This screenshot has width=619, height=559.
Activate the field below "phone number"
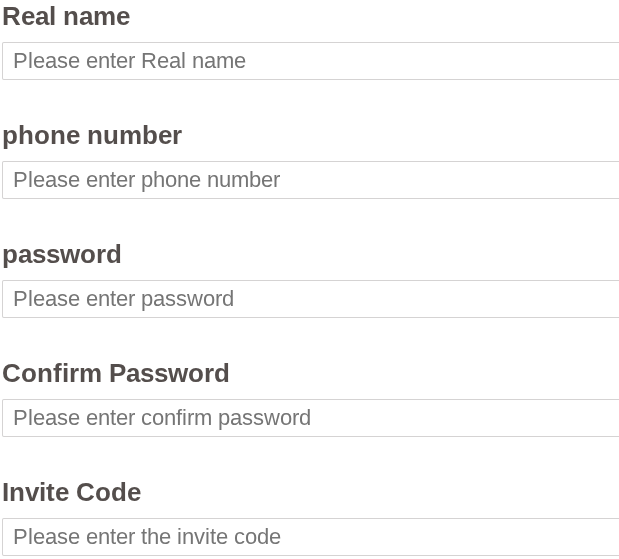[x=400, y=180]
